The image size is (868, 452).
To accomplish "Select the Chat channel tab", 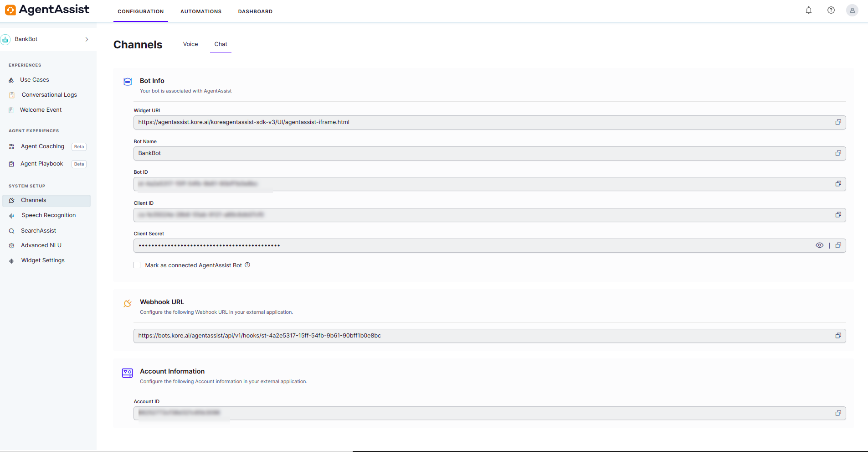I will [x=221, y=44].
